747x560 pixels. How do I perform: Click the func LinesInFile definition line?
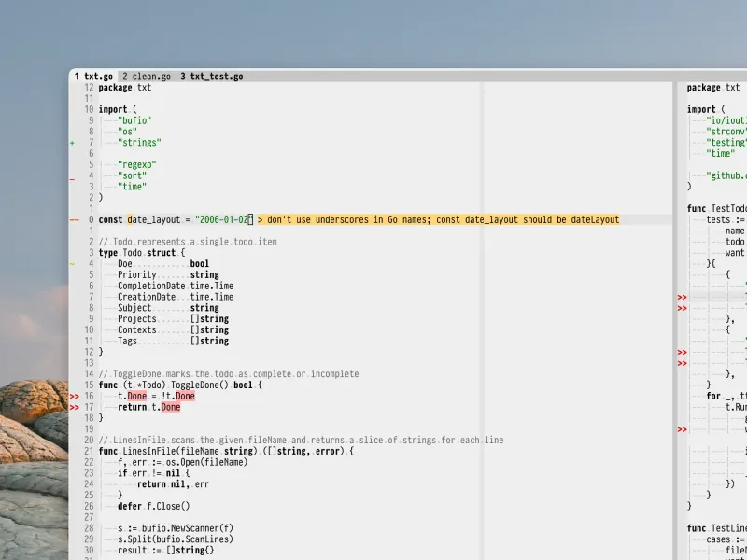coord(226,452)
